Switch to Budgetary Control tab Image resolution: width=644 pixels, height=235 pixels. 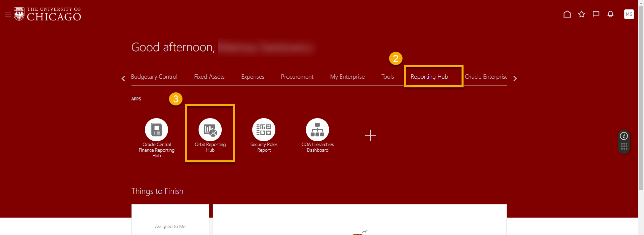tap(154, 77)
